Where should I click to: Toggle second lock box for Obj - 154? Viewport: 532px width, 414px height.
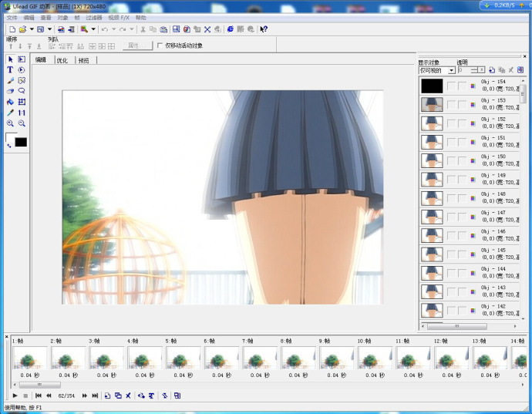[462, 86]
